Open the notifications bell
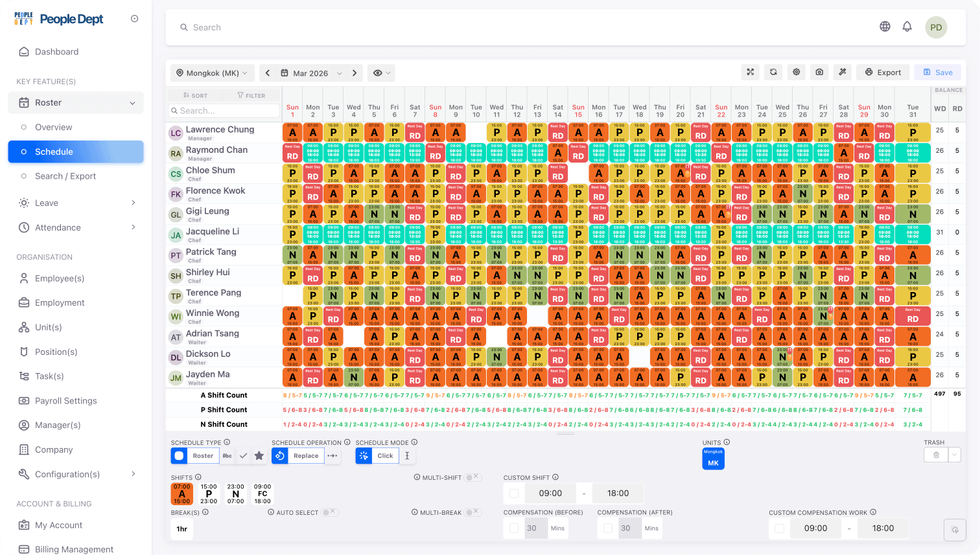This screenshot has width=980, height=555. [907, 27]
